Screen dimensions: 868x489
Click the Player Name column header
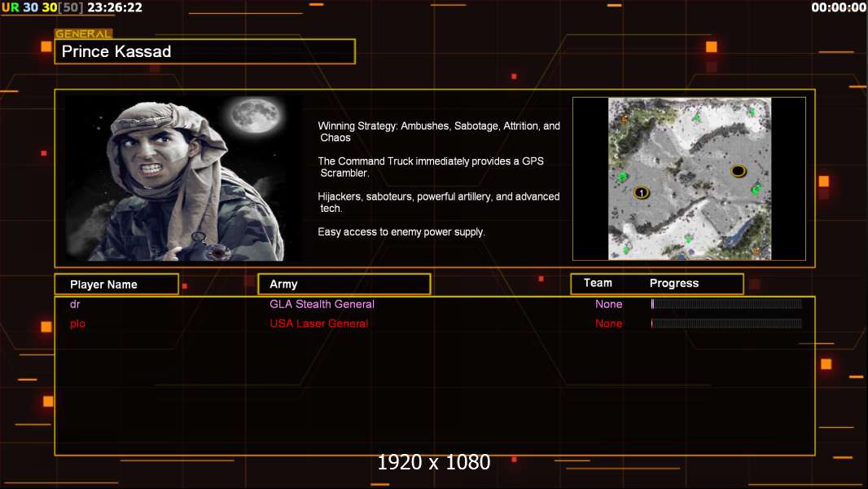(116, 284)
